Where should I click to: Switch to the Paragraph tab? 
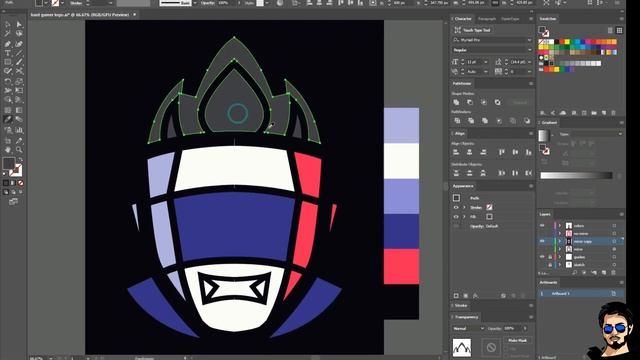coord(487,19)
